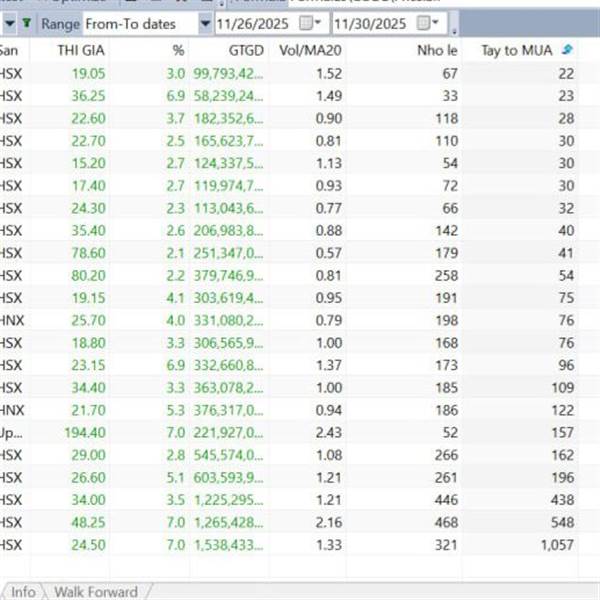Select price cell 34.40

(88, 388)
